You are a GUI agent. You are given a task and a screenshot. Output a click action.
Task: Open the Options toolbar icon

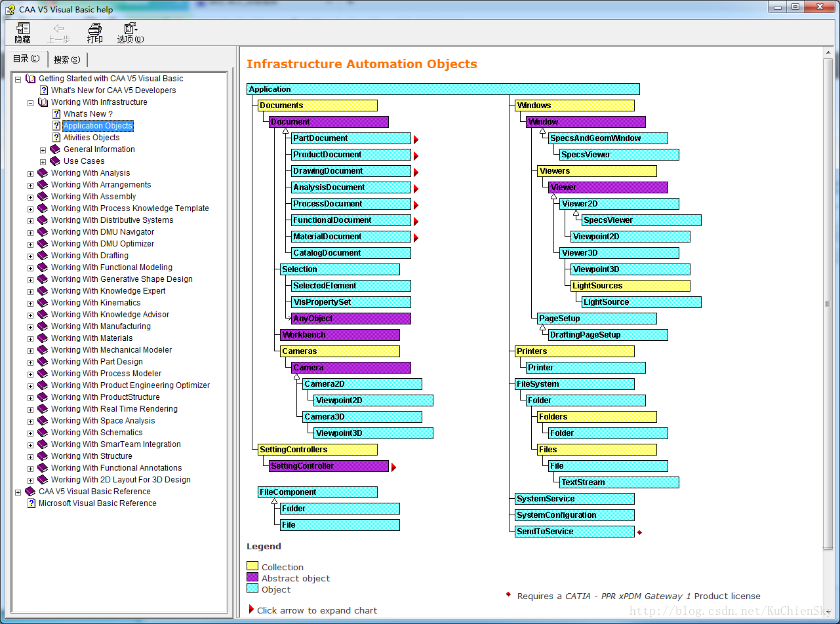coord(130,32)
